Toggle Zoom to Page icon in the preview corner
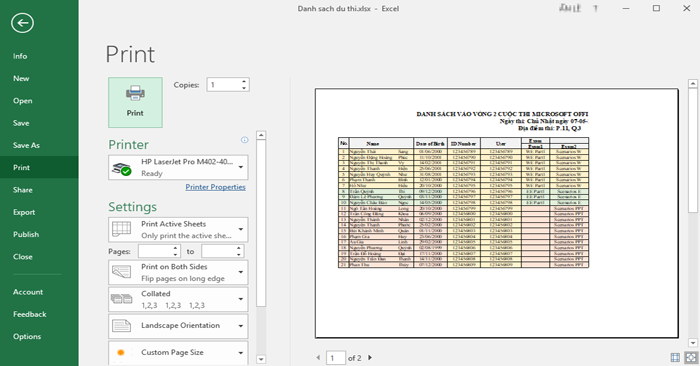 [x=691, y=357]
